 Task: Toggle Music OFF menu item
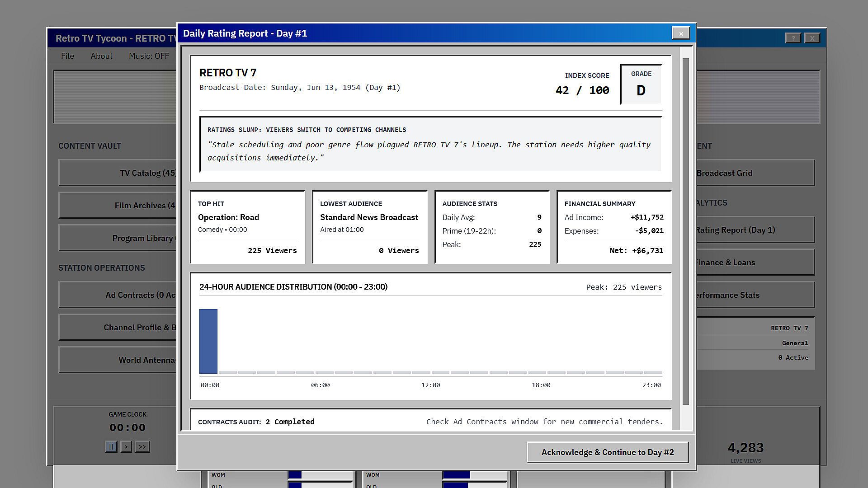(x=149, y=56)
